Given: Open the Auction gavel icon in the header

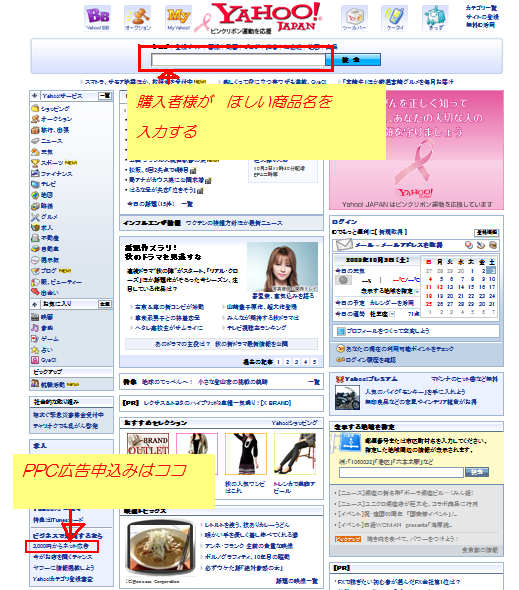Looking at the screenshot, I should 138,18.
